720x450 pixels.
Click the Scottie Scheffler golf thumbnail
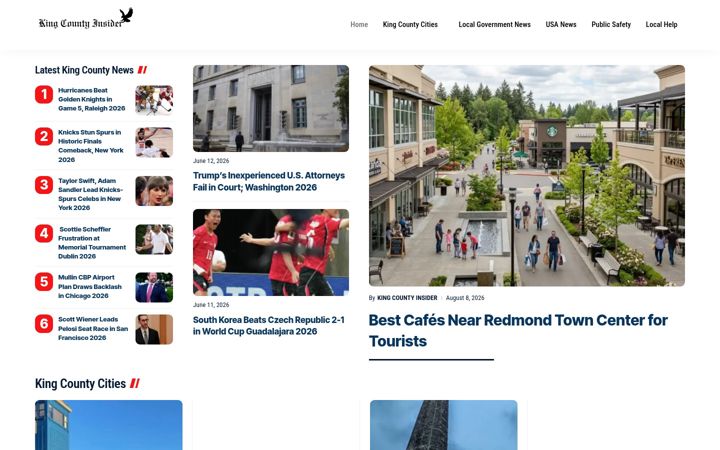154,239
